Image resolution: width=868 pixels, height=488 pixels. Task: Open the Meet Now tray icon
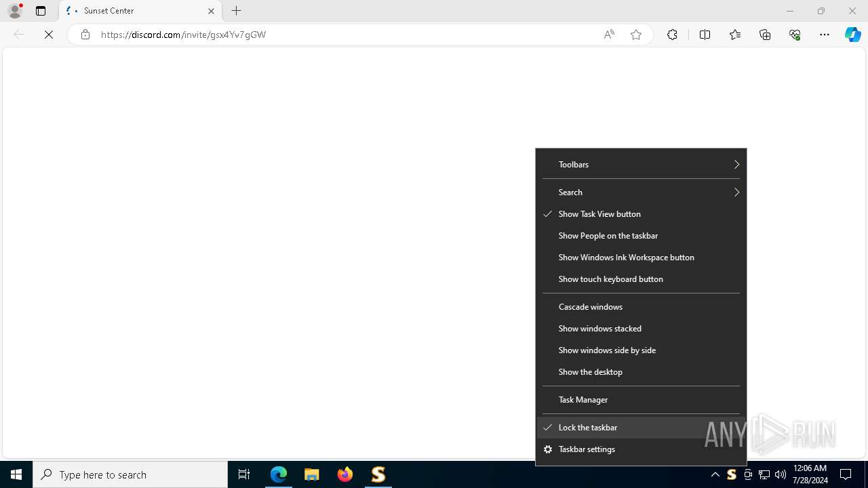click(x=748, y=474)
